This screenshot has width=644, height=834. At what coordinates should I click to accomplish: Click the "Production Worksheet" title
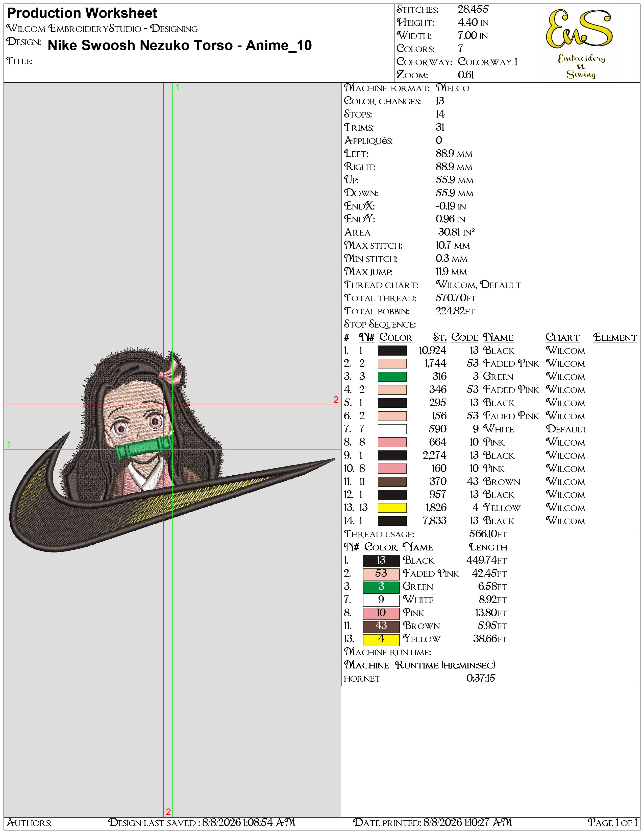coord(82,13)
